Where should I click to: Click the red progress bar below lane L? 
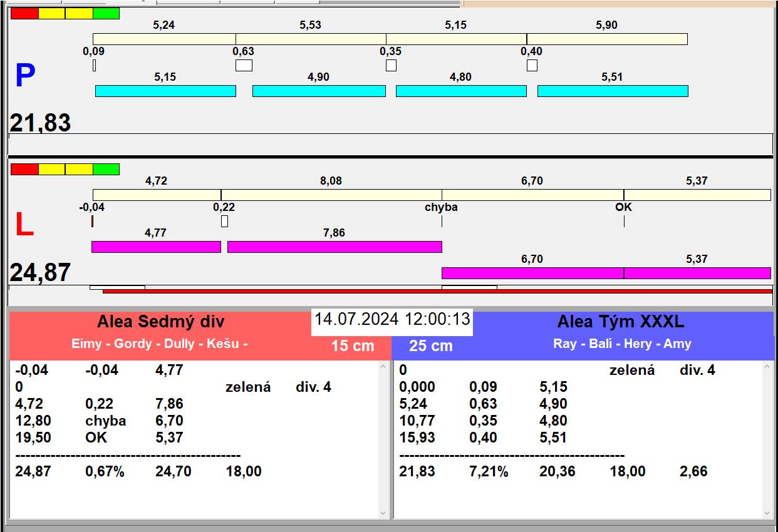[437, 291]
